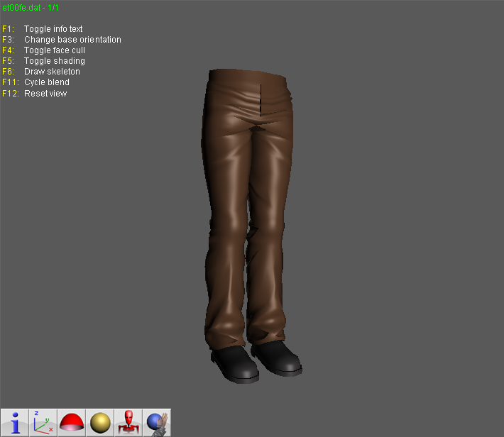
Task: Click the XYZ axes orientation icon
Action: click(43, 423)
